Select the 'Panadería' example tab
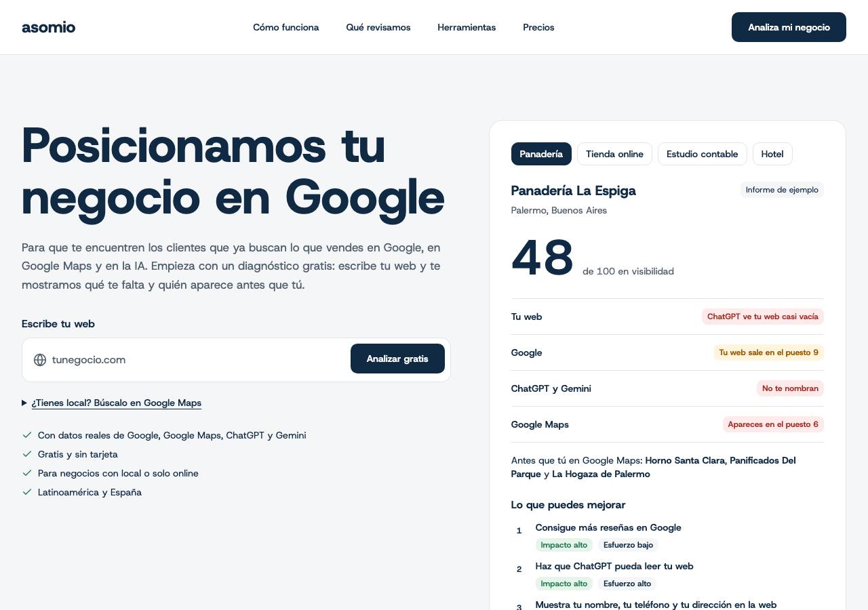Image resolution: width=868 pixels, height=610 pixels. [541, 154]
